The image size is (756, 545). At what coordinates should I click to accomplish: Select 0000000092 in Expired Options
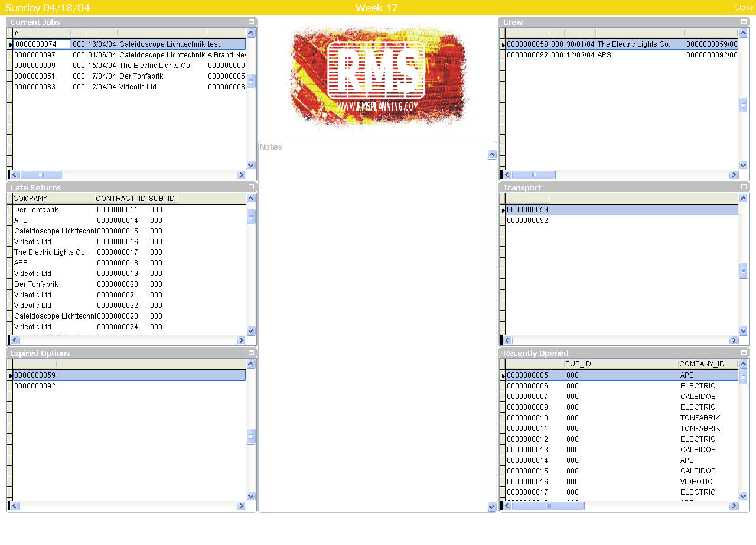[129, 386]
